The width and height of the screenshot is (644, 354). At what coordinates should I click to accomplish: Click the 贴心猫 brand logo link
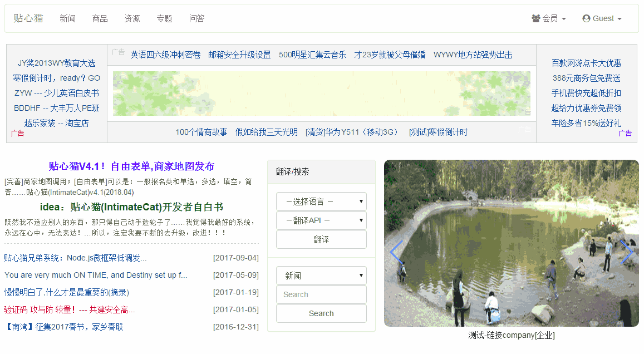28,18
